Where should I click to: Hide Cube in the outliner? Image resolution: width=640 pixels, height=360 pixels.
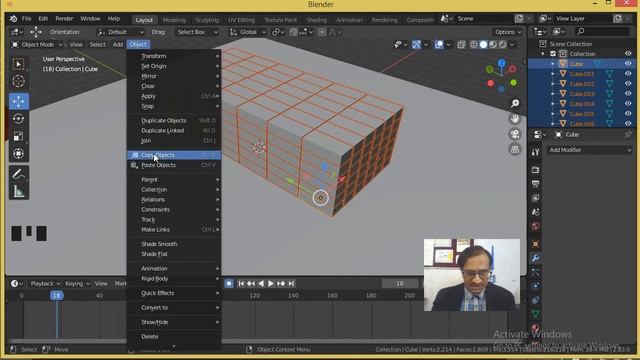tap(628, 64)
